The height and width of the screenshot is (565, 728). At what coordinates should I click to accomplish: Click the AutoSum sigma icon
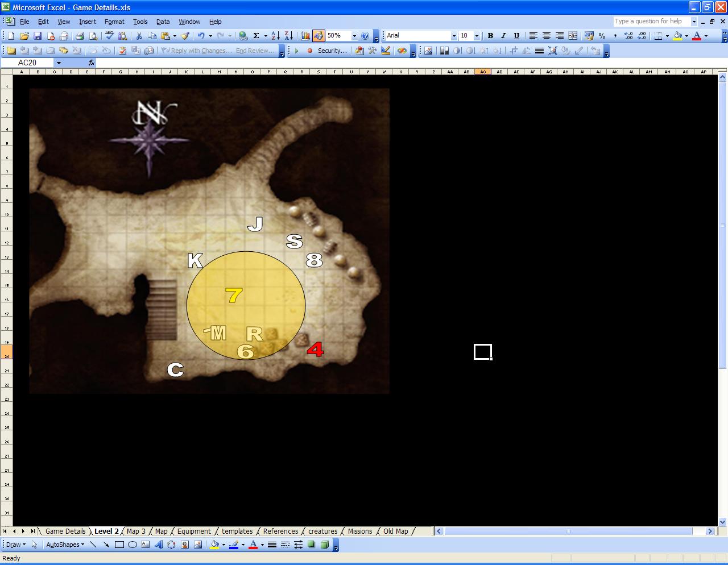coord(256,36)
